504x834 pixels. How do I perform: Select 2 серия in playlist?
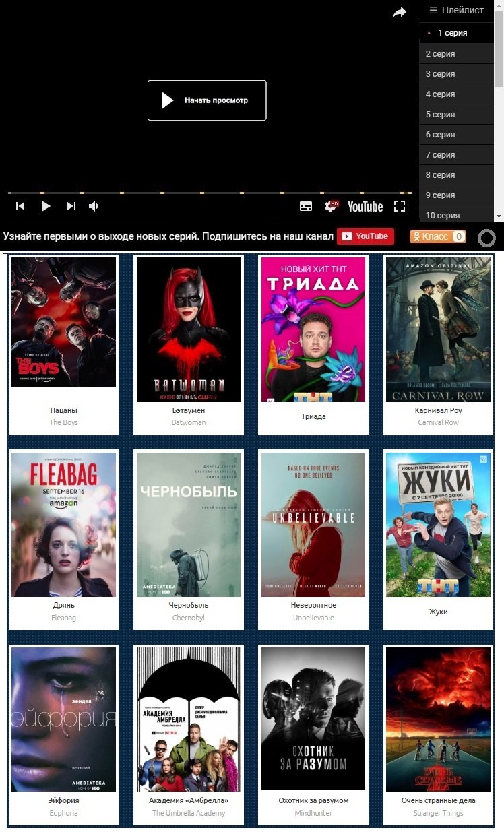pyautogui.click(x=456, y=54)
